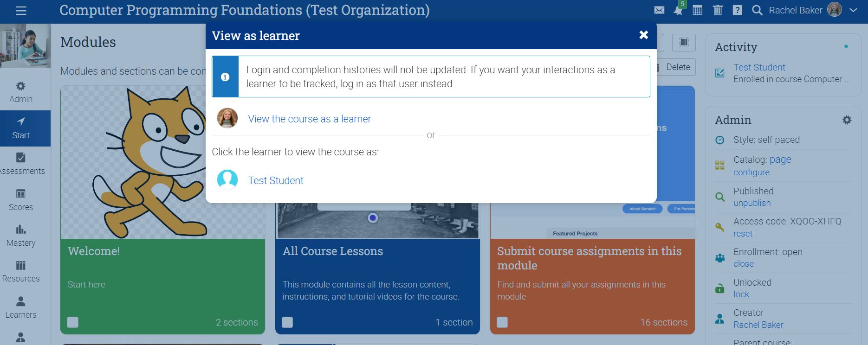
Task: Click View the course as a learner
Action: (309, 119)
